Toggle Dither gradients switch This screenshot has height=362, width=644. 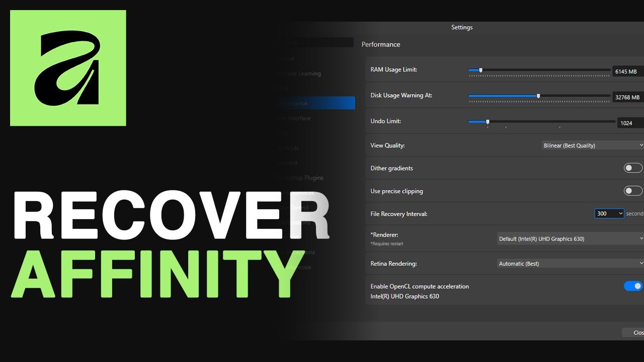[633, 168]
